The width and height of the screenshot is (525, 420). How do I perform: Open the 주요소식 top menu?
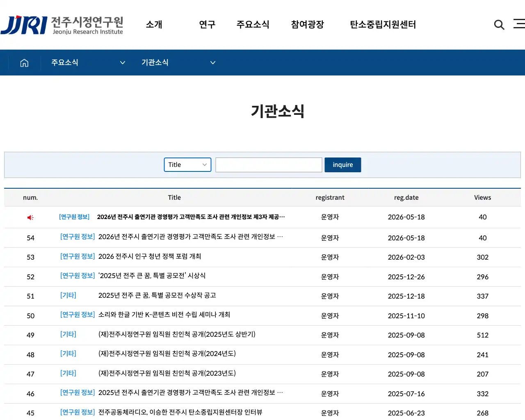[253, 25]
